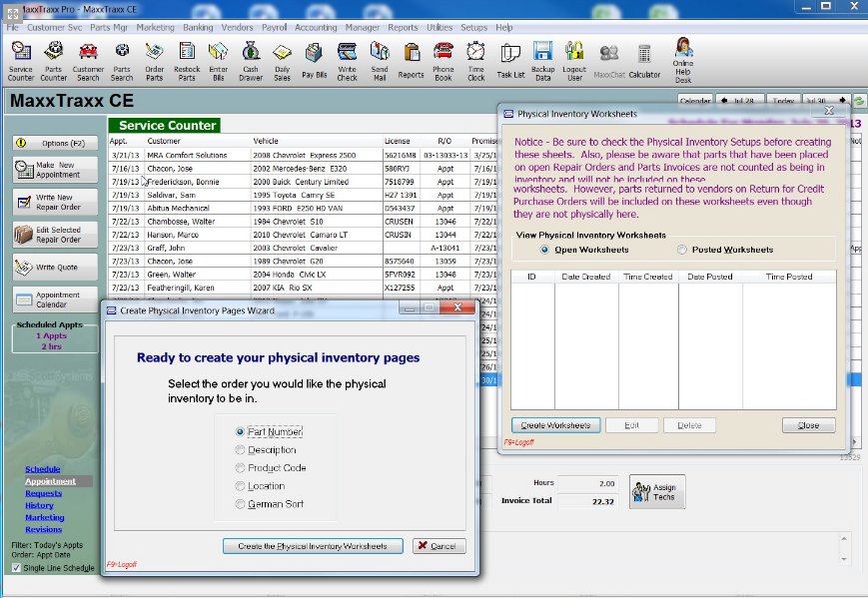Click the Create Worksheets button
The height and width of the screenshot is (598, 868).
(x=555, y=425)
